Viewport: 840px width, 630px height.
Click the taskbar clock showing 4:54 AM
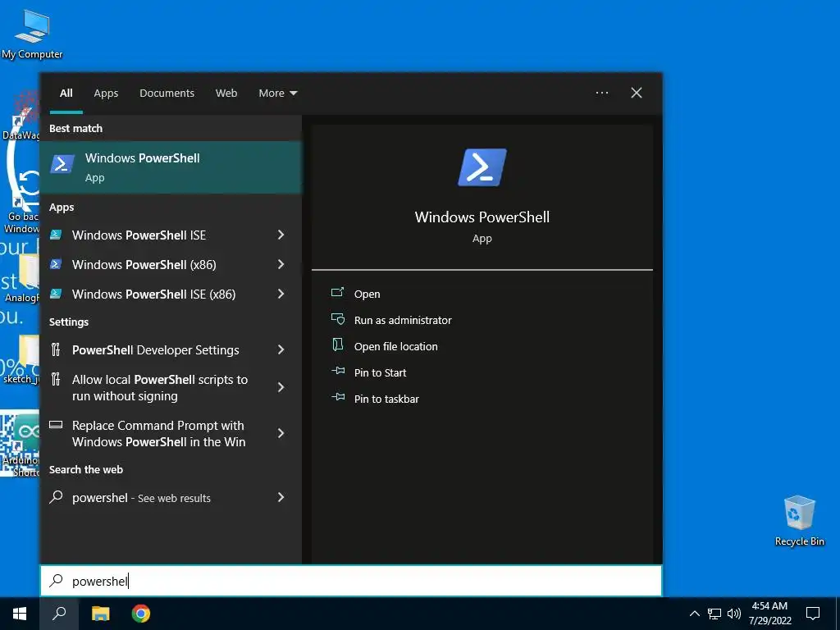click(x=769, y=614)
